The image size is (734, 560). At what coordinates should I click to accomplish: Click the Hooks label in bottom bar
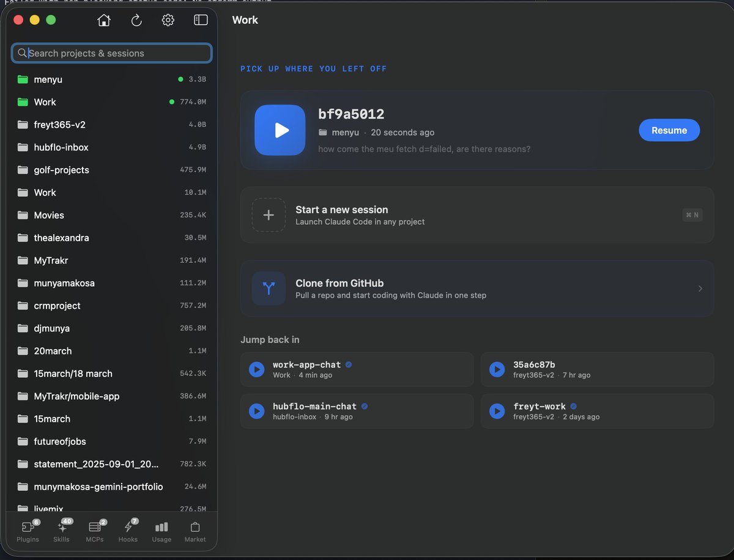tap(128, 539)
